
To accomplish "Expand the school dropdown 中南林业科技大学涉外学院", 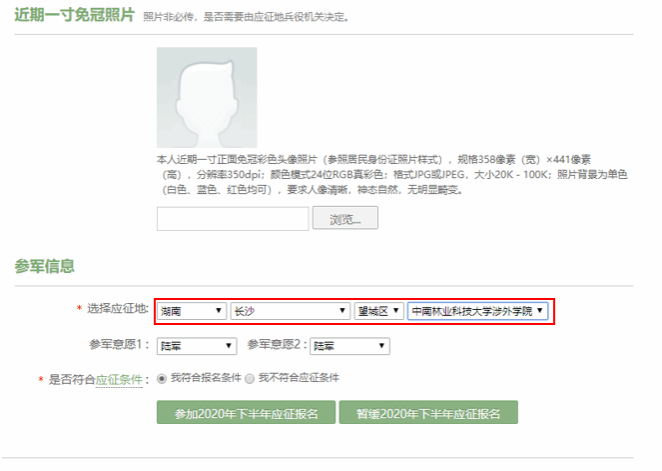I will click(478, 311).
